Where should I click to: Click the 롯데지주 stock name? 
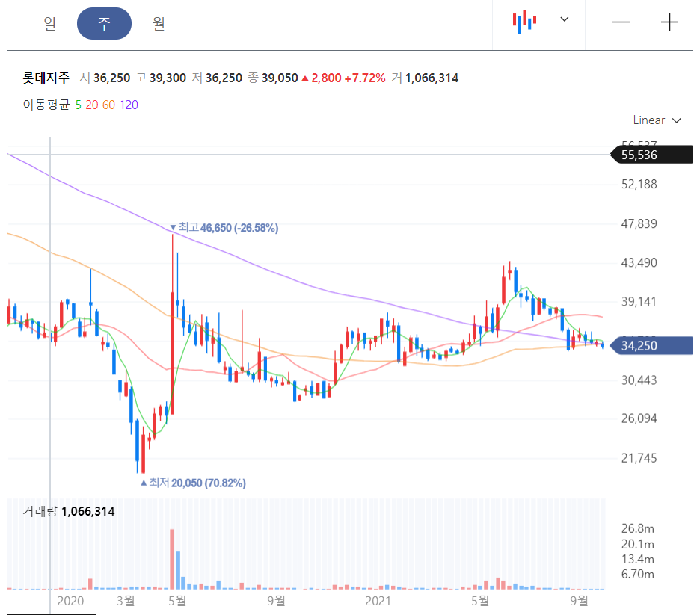coord(46,78)
